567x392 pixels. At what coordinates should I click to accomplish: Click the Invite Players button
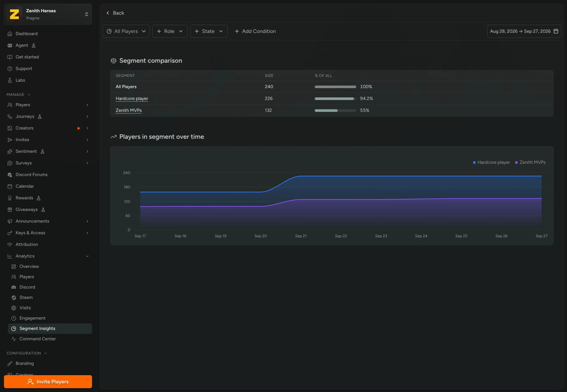[x=48, y=382]
